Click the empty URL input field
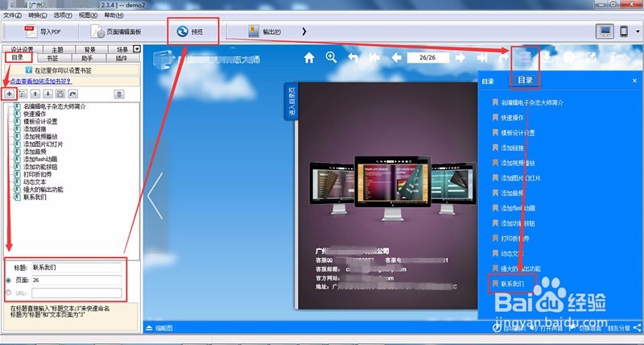The height and width of the screenshot is (345, 644). point(76,293)
